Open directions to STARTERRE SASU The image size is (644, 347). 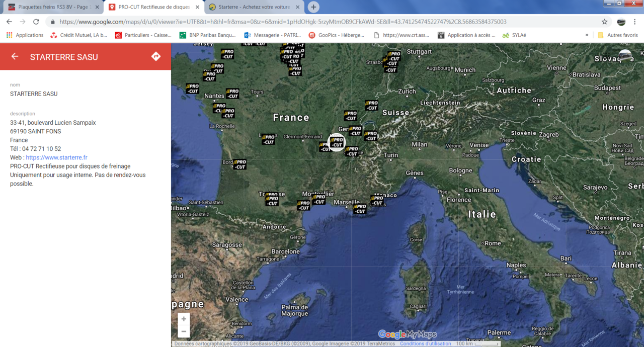156,56
